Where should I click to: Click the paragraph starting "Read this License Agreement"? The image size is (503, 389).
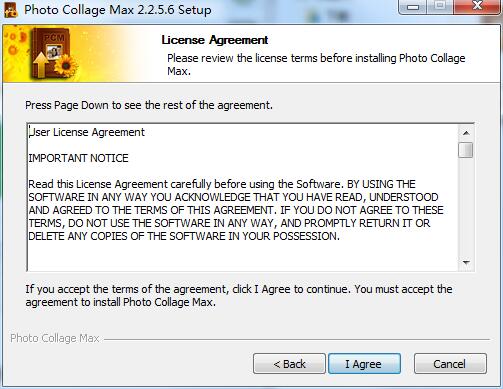[236, 210]
